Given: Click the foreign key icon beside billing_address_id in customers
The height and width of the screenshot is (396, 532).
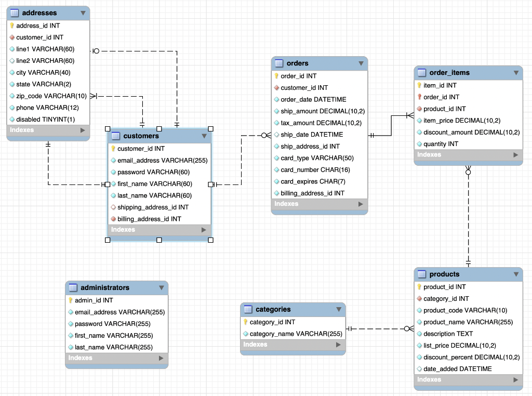Looking at the screenshot, I should click(114, 219).
